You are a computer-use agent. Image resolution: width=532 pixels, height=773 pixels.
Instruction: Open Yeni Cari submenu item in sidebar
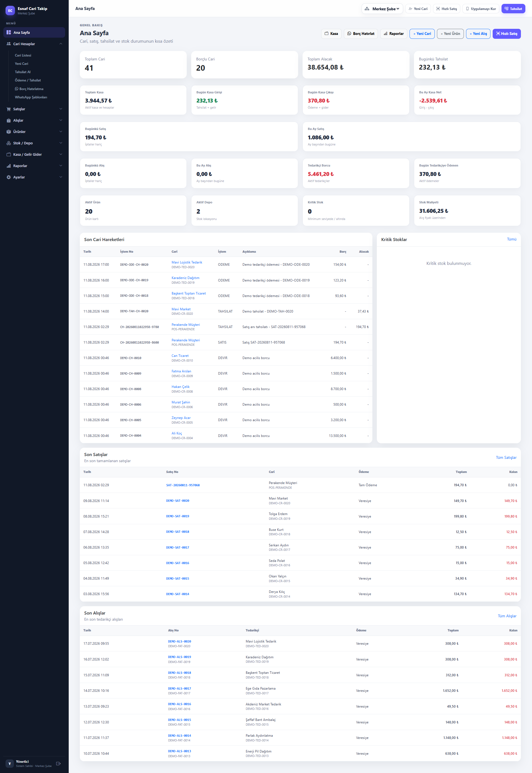(x=21, y=64)
